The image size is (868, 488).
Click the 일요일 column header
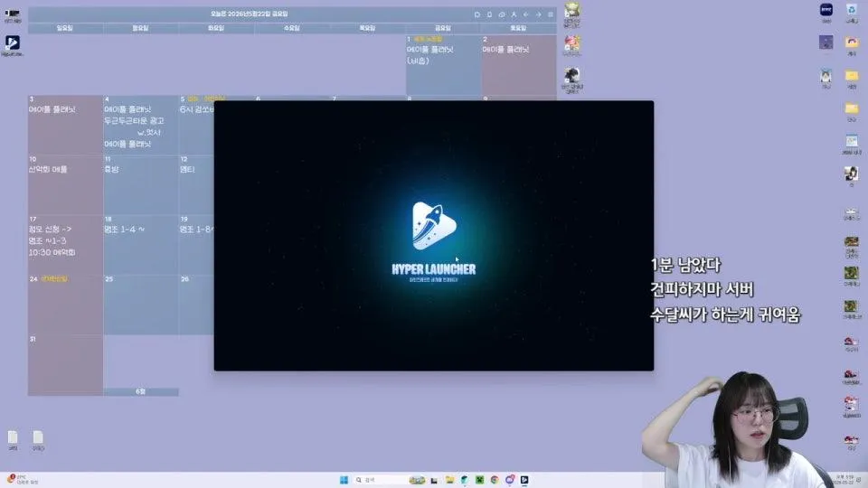(x=65, y=28)
